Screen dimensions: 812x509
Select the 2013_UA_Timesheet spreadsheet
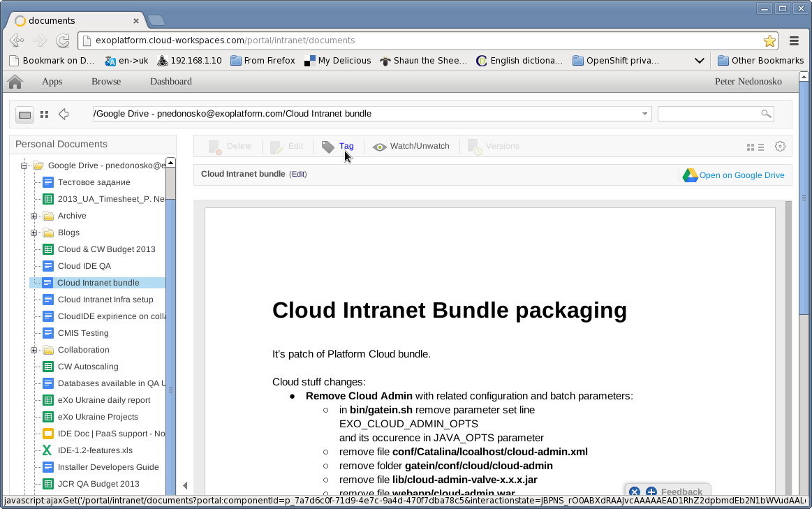[x=111, y=199]
